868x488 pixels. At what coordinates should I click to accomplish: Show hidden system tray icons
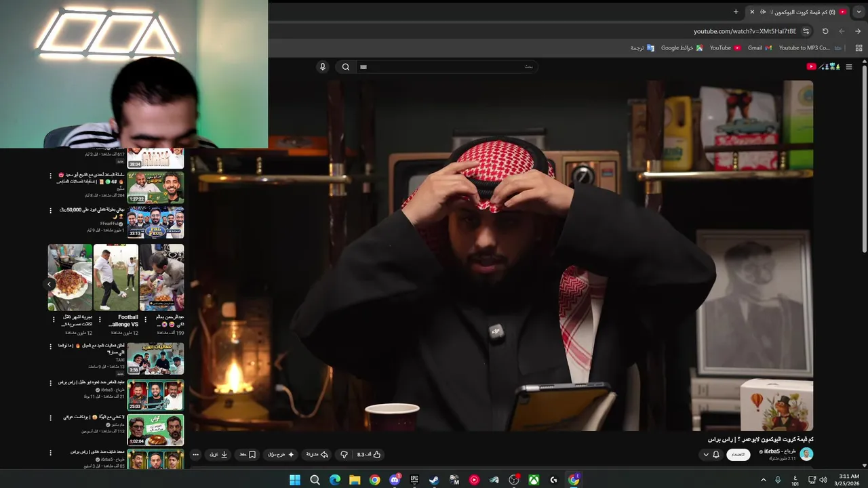pyautogui.click(x=764, y=480)
